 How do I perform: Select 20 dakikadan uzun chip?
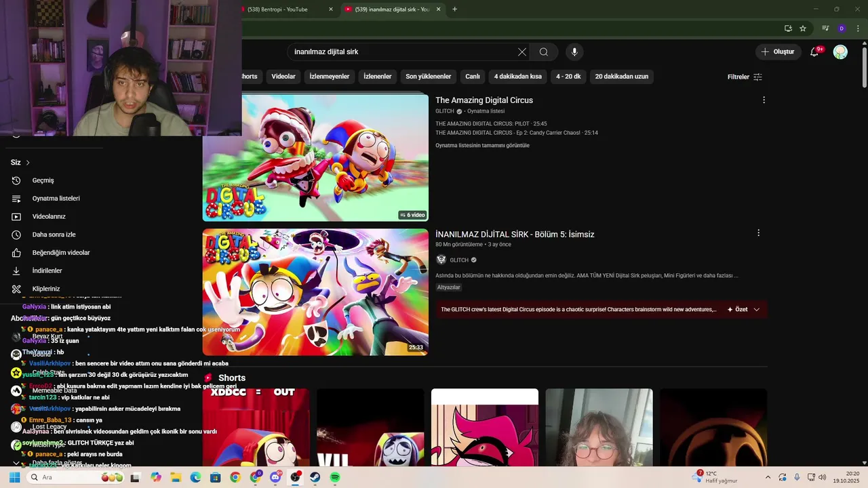[622, 77]
